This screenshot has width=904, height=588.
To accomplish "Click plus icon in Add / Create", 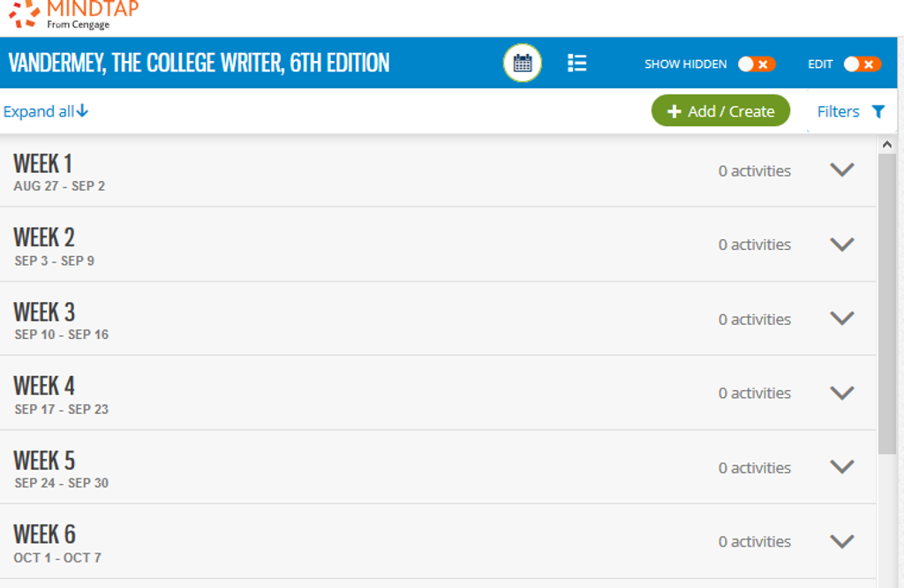I will (674, 111).
